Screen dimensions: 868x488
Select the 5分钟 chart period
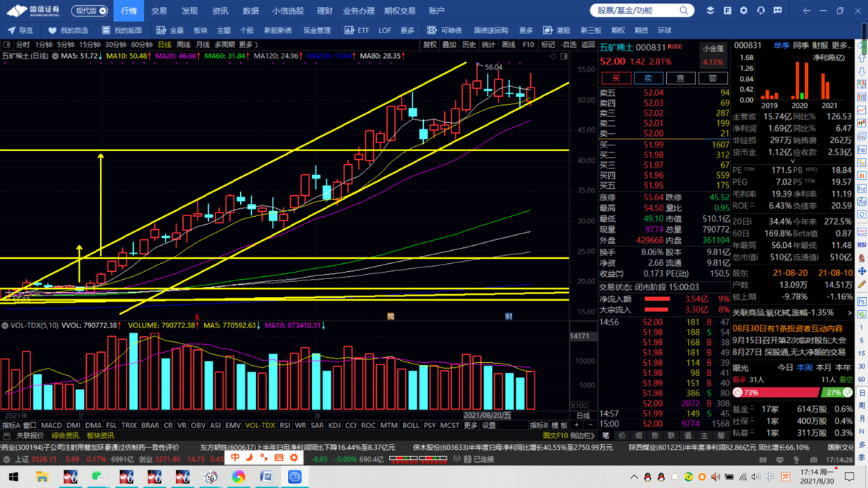pos(66,45)
